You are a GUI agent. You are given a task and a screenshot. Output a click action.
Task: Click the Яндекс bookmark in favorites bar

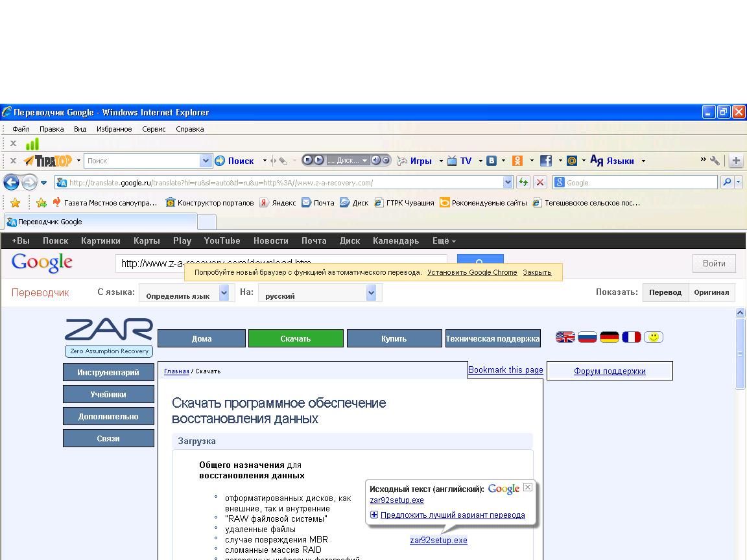click(x=278, y=203)
